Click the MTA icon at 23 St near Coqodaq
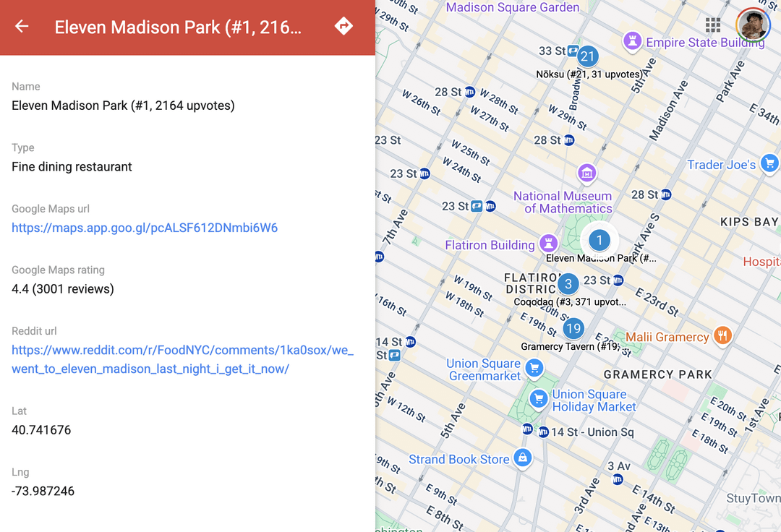 pyautogui.click(x=618, y=280)
